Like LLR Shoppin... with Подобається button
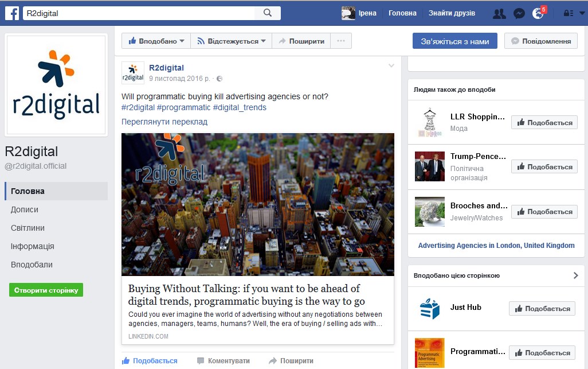Screen dimensions: 588x369 [x=544, y=122]
